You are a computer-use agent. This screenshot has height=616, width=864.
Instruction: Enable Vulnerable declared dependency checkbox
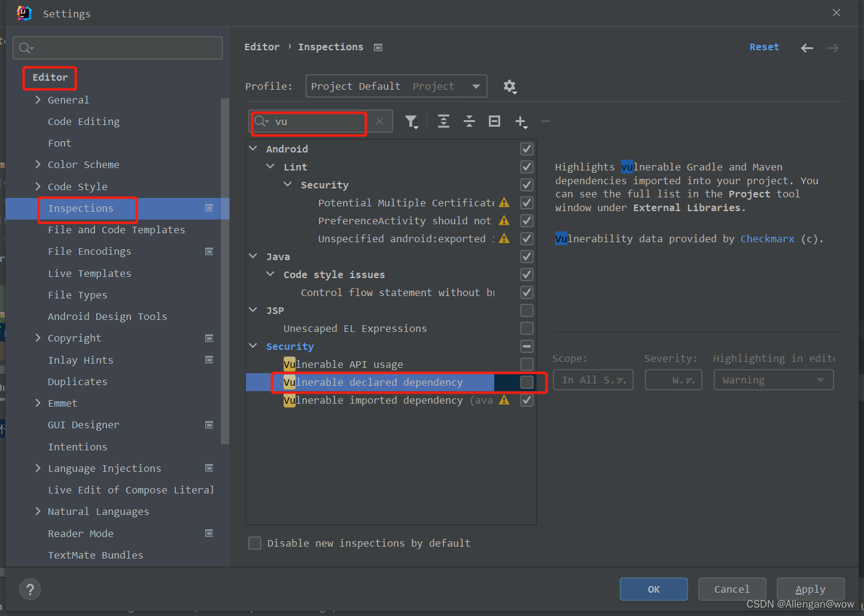[527, 382]
